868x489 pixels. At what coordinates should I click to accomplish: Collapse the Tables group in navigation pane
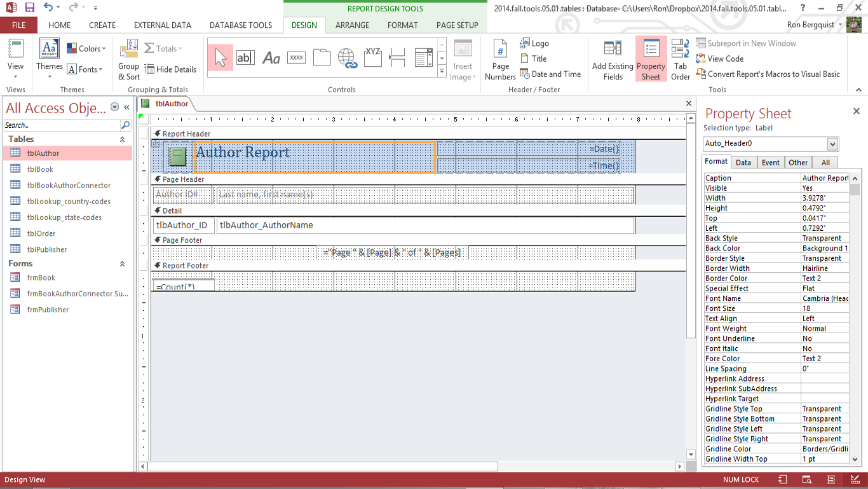point(122,139)
